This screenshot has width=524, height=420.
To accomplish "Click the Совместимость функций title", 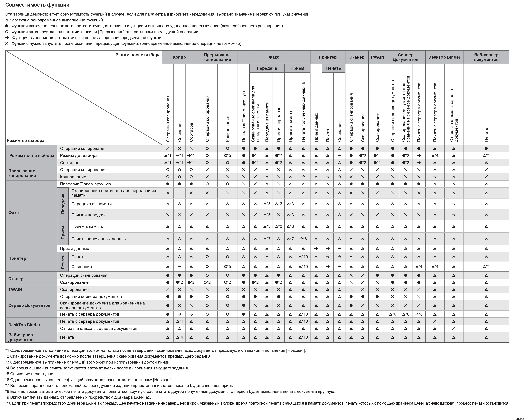I will coord(37,5).
